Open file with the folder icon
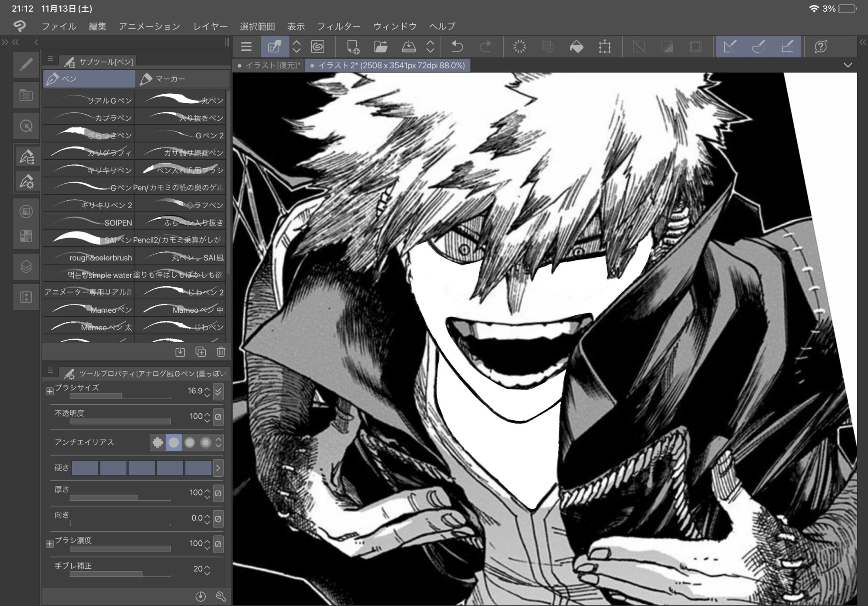868x606 pixels. tap(381, 46)
